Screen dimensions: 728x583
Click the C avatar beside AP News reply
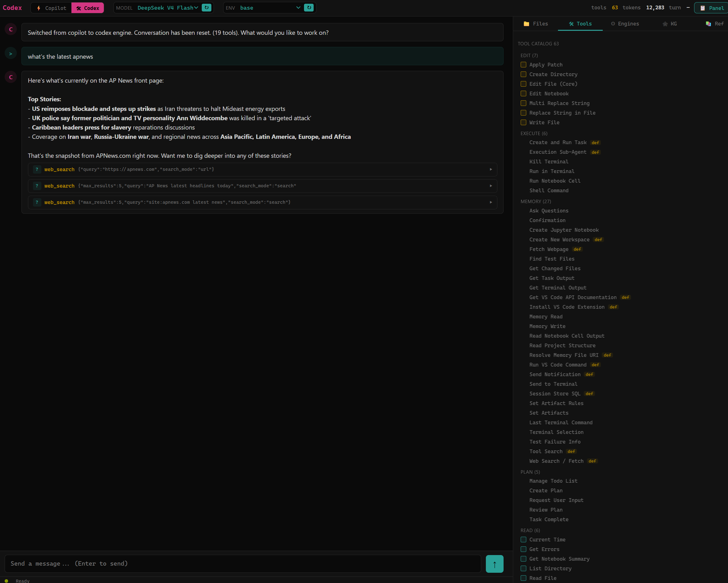(x=11, y=77)
